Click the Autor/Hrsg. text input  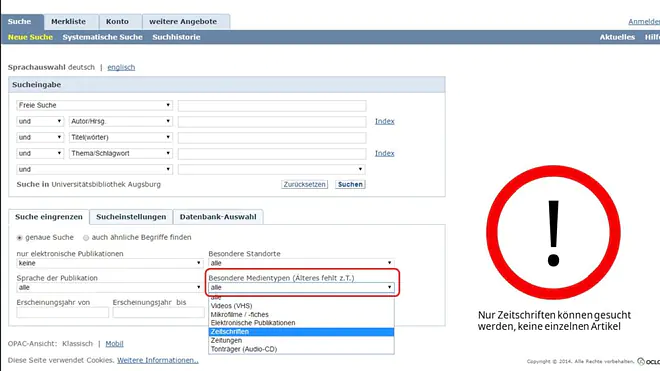(x=272, y=122)
